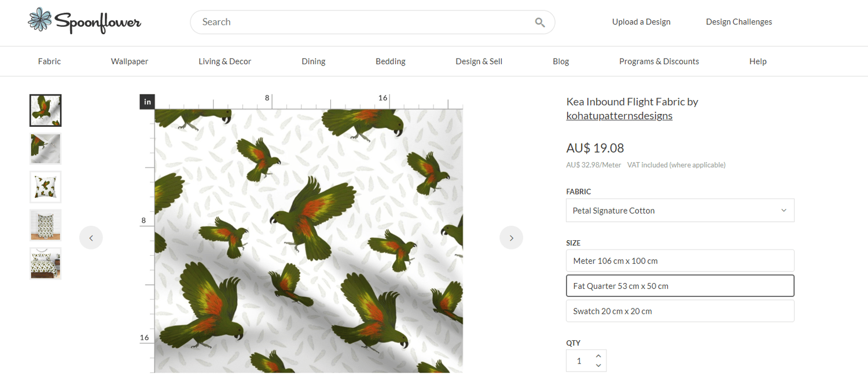Click the Spoonflower logo
This screenshot has height=382, width=868.
point(84,21)
